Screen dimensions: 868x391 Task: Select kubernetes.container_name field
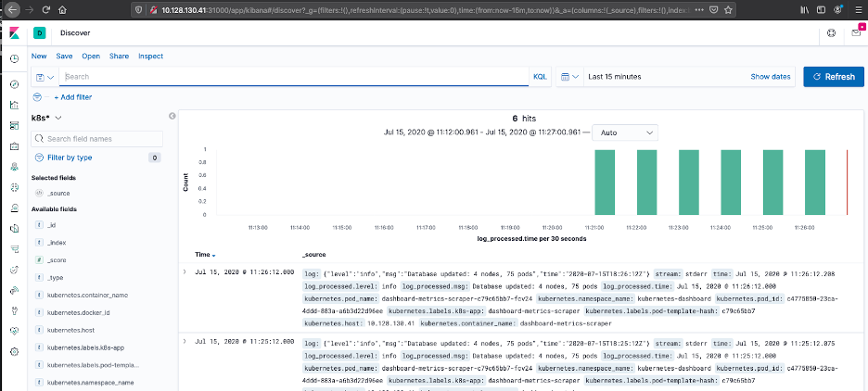pos(87,296)
